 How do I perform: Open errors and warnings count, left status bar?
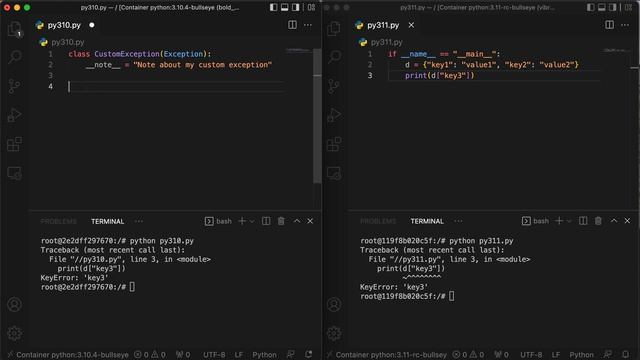point(150,355)
